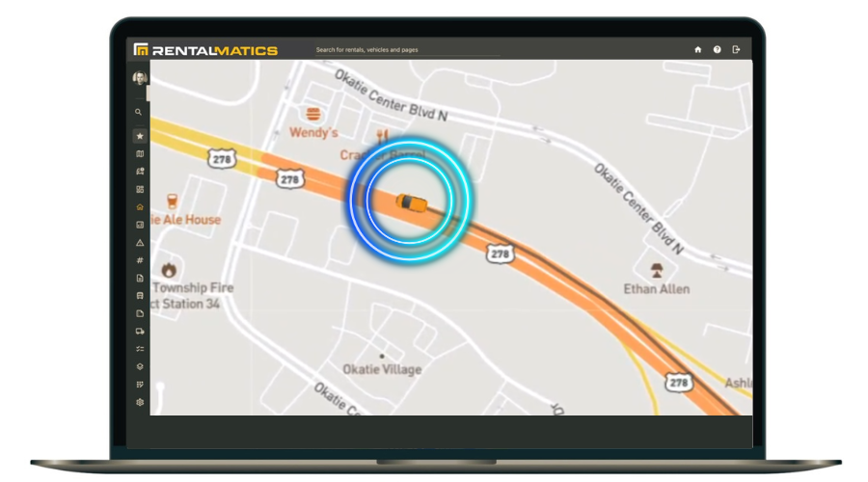Click the "Township Fire" map label

(193, 288)
